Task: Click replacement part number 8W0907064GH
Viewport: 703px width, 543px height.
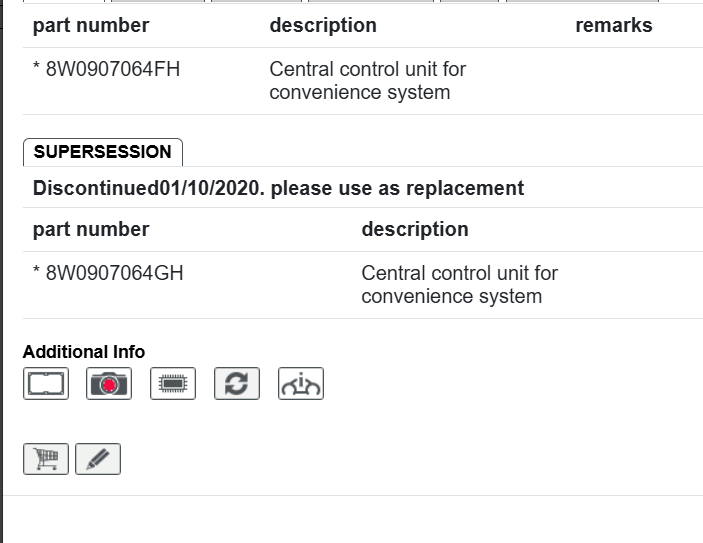Action: point(115,273)
